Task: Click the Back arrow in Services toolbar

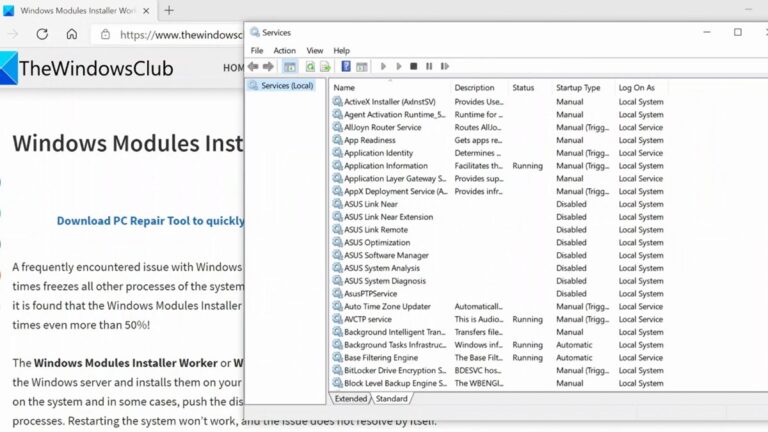Action: click(x=253, y=66)
